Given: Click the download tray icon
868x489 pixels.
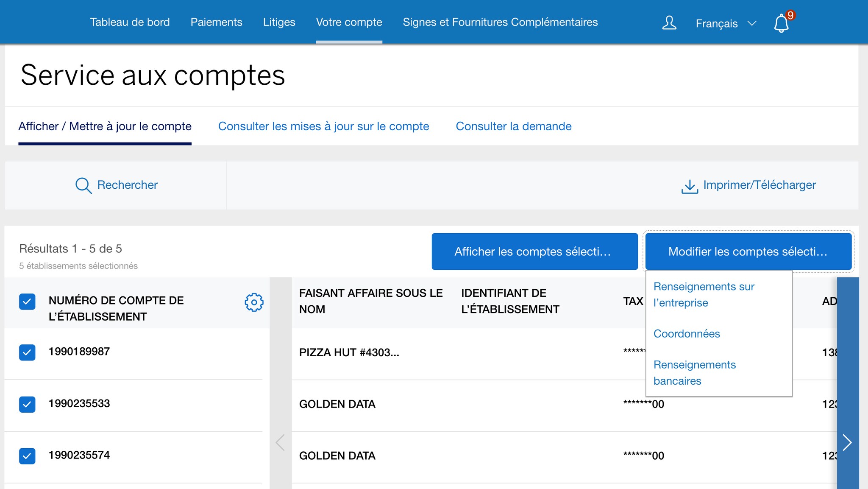Looking at the screenshot, I should (x=690, y=186).
